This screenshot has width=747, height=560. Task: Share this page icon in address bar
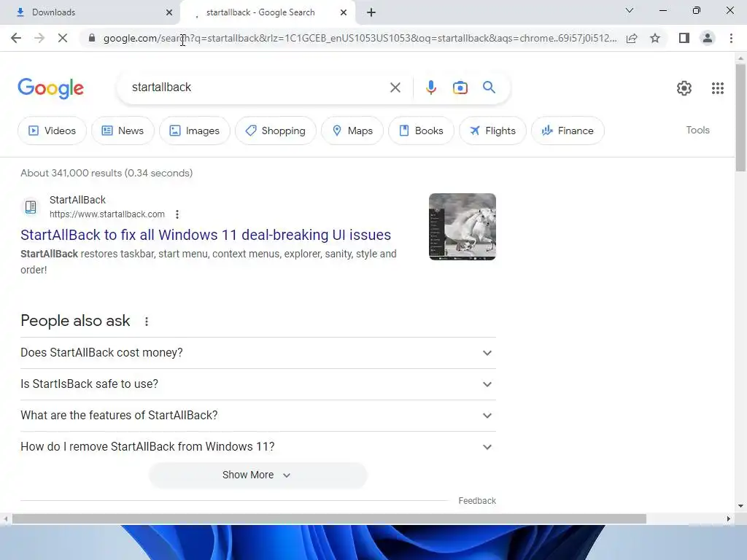[632, 38]
